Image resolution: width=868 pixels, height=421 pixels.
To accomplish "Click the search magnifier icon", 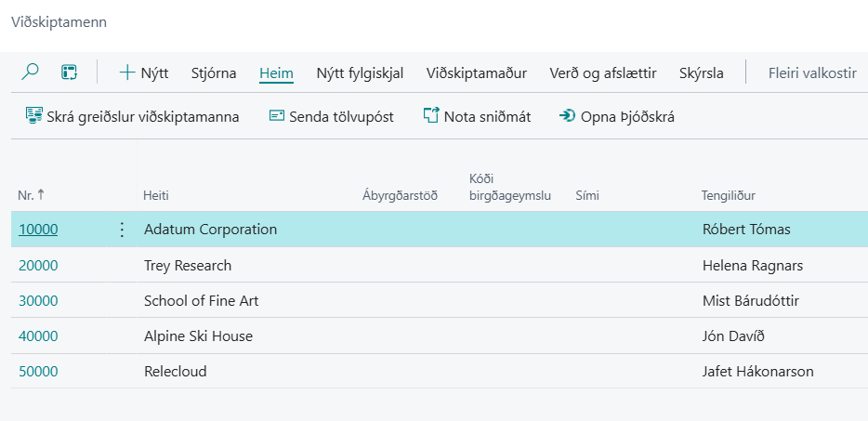I will [30, 72].
